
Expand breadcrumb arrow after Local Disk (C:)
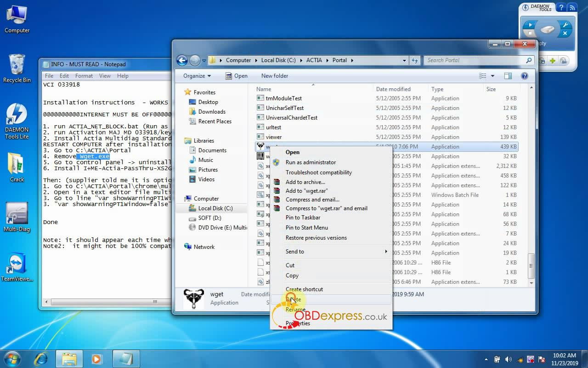(x=301, y=60)
